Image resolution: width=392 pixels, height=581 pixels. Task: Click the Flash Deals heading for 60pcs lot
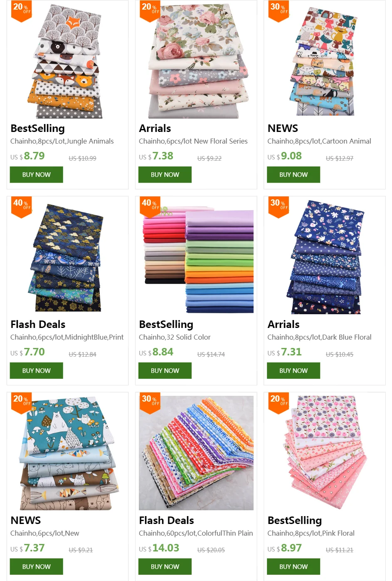[166, 520]
